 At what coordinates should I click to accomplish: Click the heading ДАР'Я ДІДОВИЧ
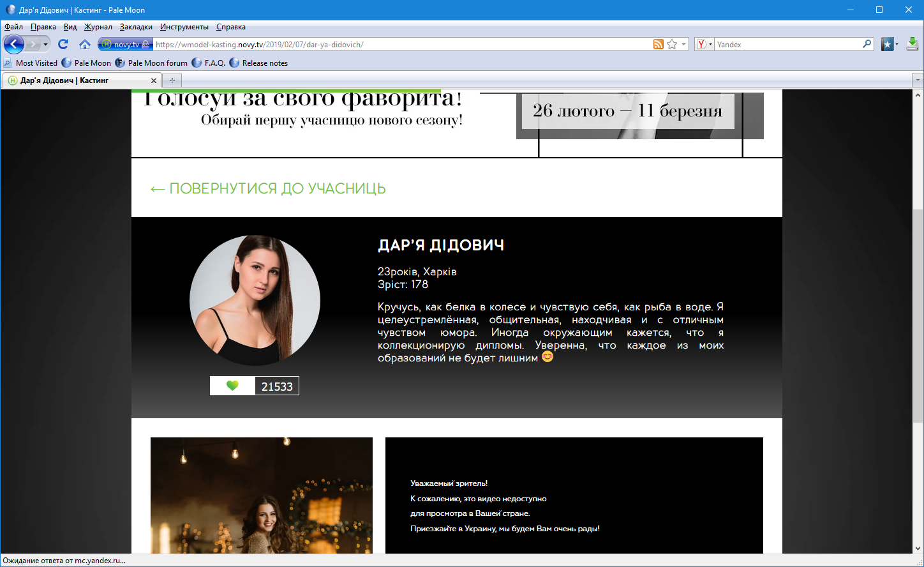tap(441, 245)
